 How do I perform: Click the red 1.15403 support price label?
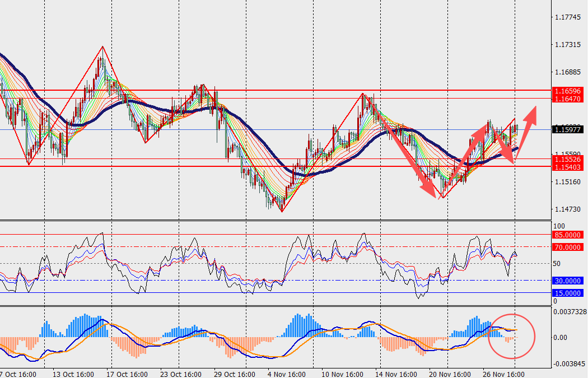point(567,167)
